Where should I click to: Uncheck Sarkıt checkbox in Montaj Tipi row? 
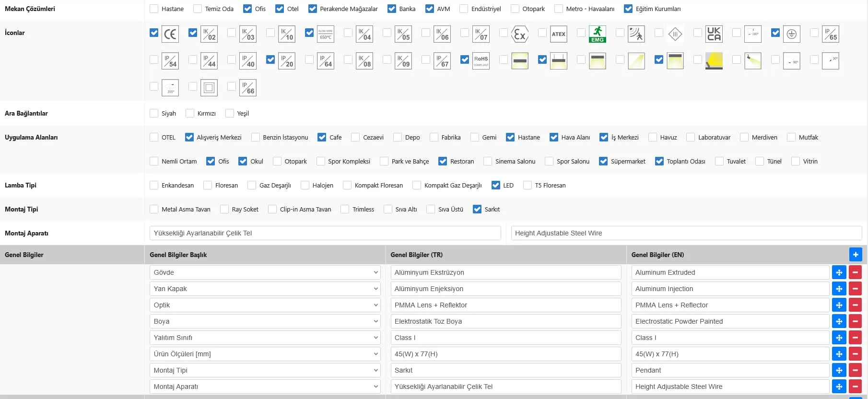(477, 209)
